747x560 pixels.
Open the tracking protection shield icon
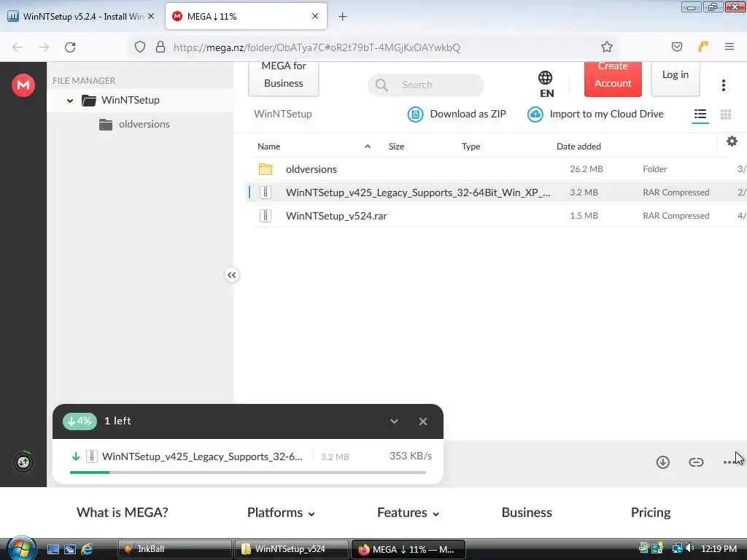tap(139, 47)
